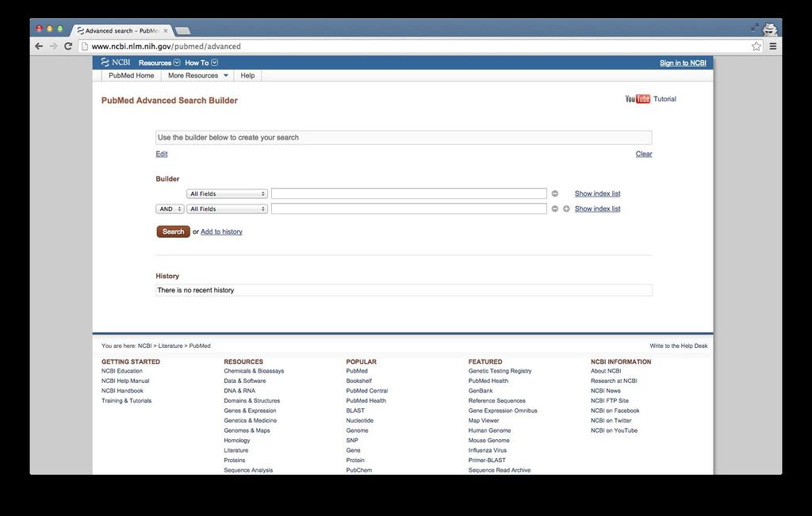Open Training & Tutorials footer link
Image resolution: width=812 pixels, height=516 pixels.
[x=126, y=400]
